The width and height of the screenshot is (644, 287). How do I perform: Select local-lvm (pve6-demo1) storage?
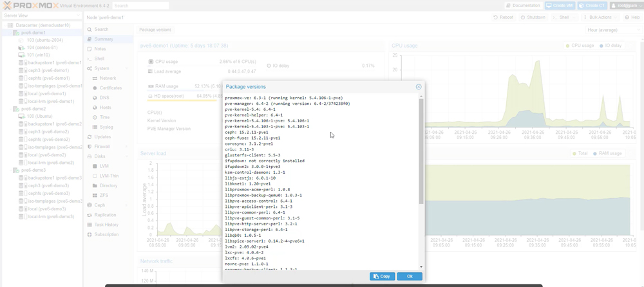tap(51, 101)
